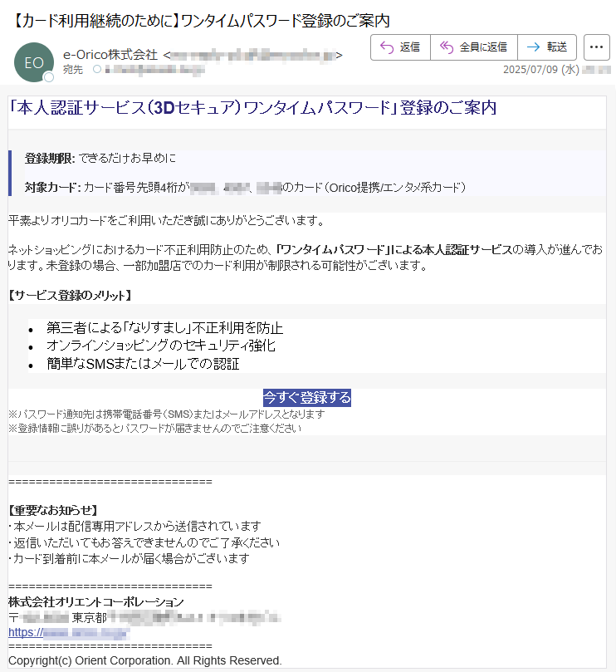This screenshot has width=616, height=672.
Task: Open the blurred https link in signature
Action: coord(69,633)
